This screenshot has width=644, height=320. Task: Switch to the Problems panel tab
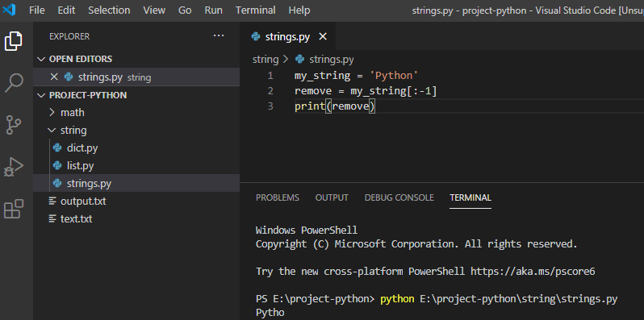pyautogui.click(x=278, y=197)
